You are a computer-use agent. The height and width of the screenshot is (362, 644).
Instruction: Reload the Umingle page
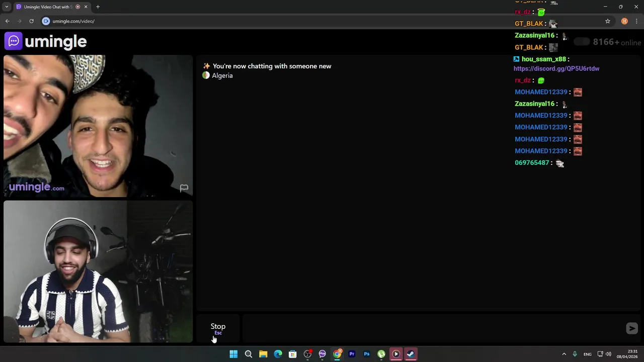(31, 21)
